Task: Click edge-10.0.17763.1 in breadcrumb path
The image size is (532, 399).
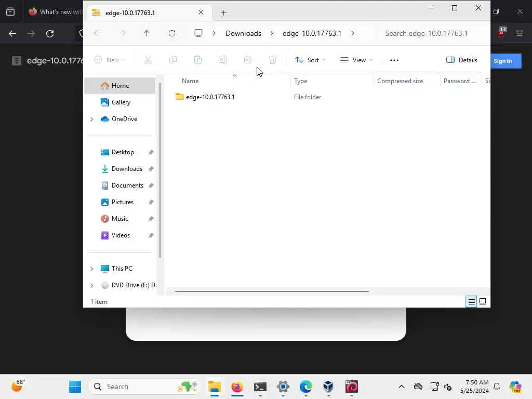Action: click(312, 33)
